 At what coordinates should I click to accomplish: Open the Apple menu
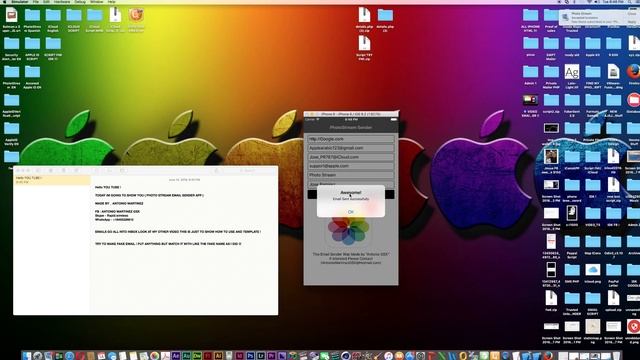coord(4,2)
